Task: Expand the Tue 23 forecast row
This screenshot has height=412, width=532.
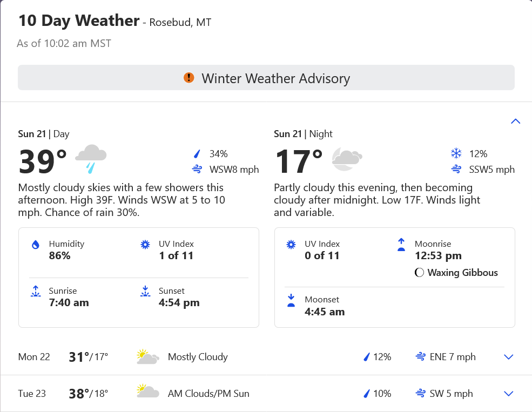Action: (x=508, y=394)
